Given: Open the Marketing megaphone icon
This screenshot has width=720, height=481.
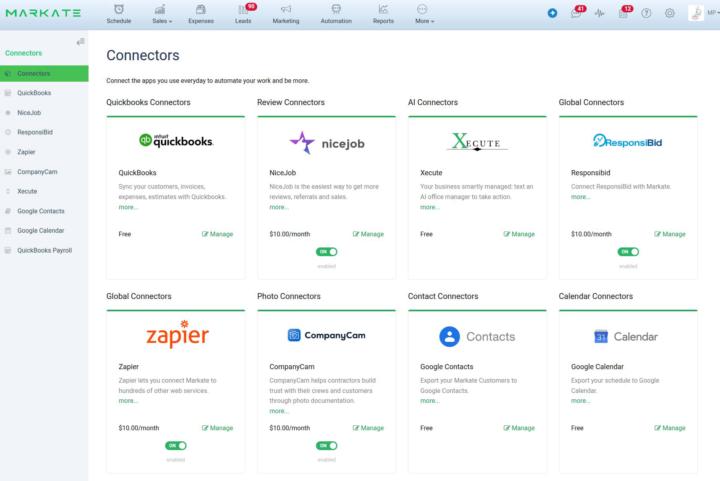Looking at the screenshot, I should (x=286, y=14).
